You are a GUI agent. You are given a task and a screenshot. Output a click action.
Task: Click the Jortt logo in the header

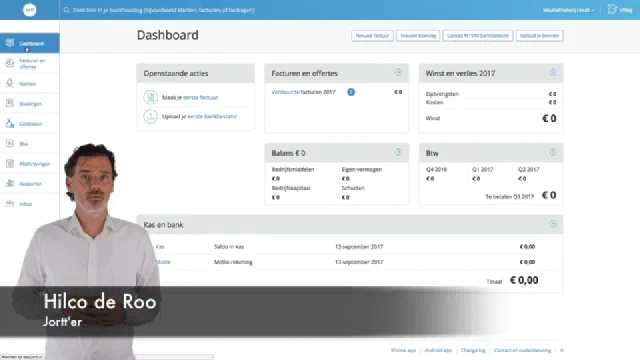[x=29, y=10]
